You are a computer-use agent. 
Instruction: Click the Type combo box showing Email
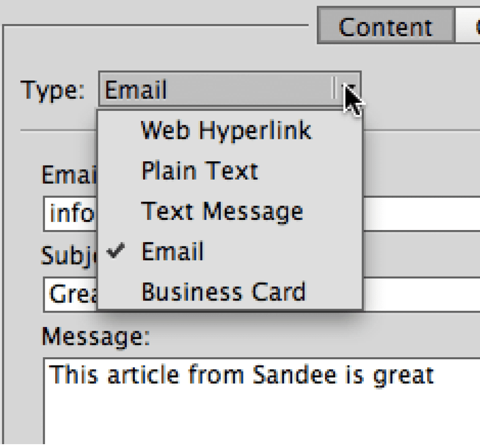tap(229, 89)
